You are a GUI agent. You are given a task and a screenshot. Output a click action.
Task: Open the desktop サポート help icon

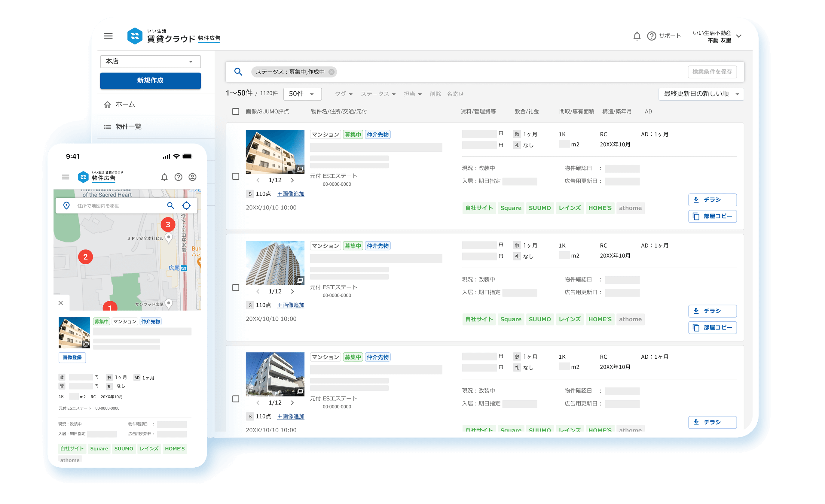click(x=652, y=36)
